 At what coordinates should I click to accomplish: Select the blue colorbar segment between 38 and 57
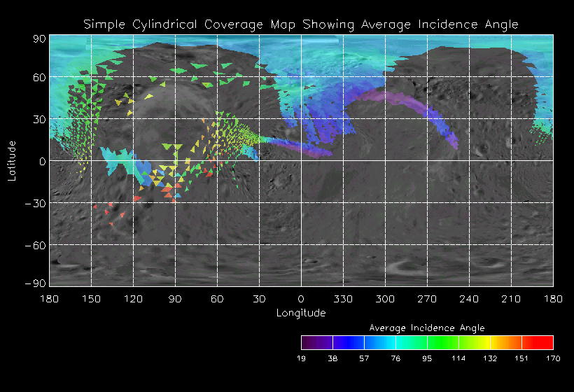tap(349, 342)
